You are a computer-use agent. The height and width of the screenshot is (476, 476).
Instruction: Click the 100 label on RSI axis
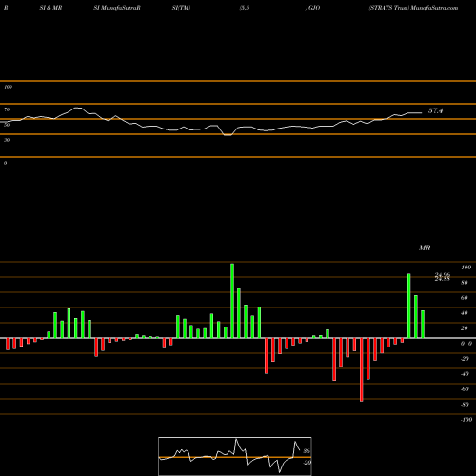pos(8,87)
